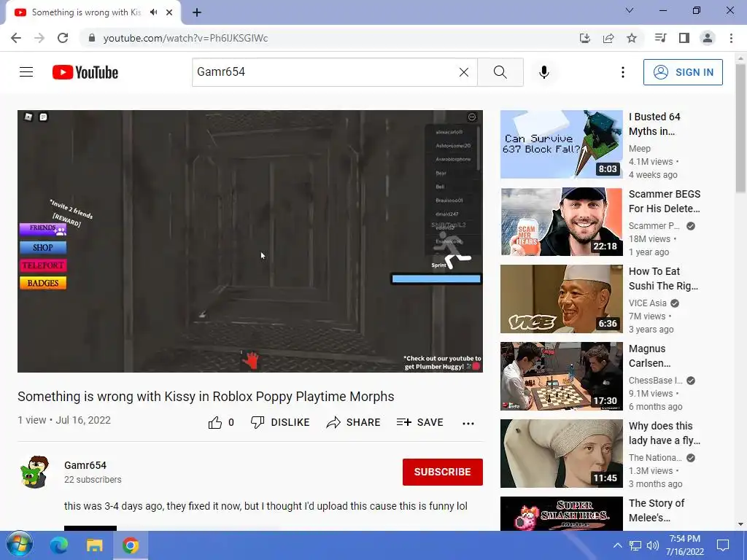Bookmark this page with star icon
747x560 pixels.
pyautogui.click(x=632, y=38)
